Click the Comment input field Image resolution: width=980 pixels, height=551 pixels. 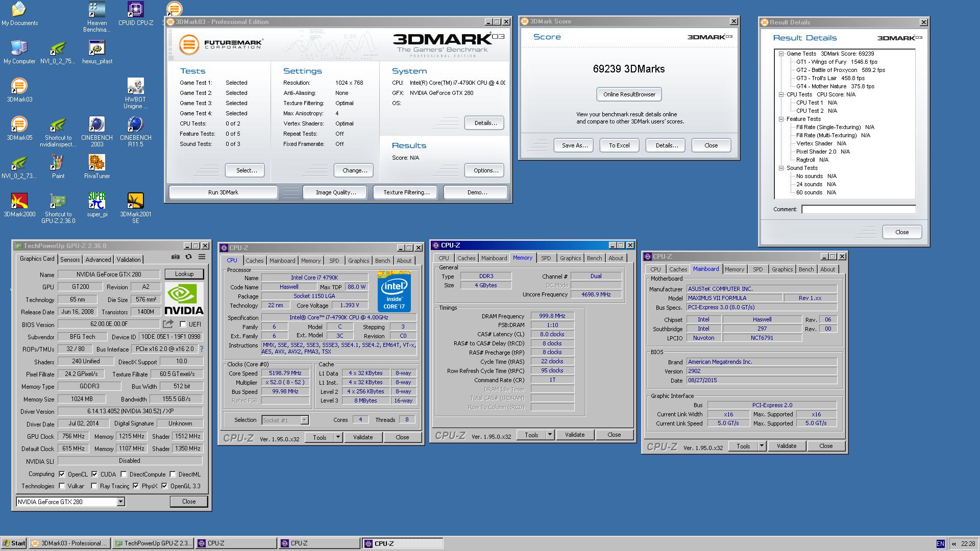pos(859,209)
